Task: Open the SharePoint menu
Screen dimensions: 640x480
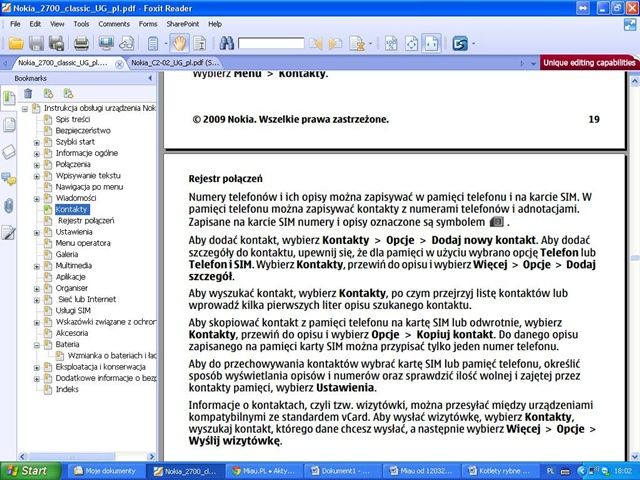Action: [182, 24]
